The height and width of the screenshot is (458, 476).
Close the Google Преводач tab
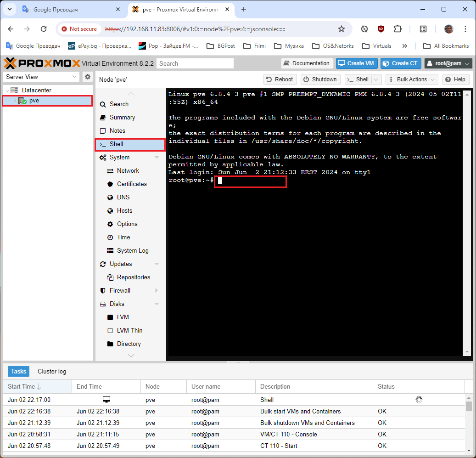tap(118, 9)
